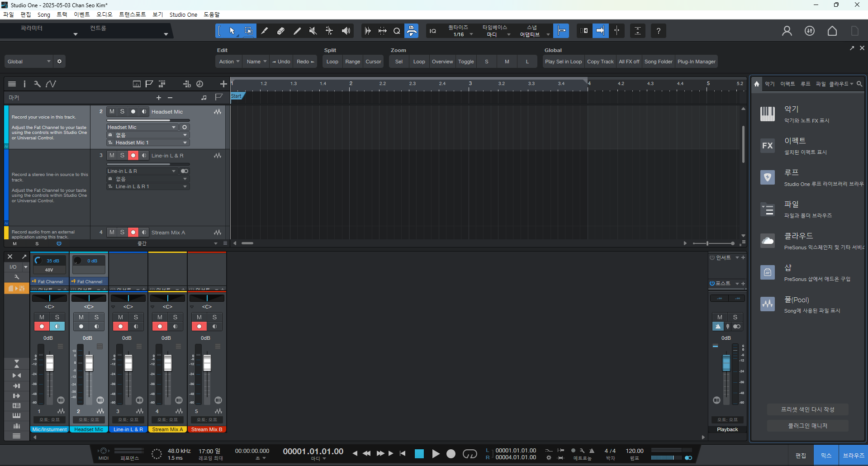This screenshot has width=868, height=466.
Task: Add a new track with plus icon
Action: [223, 84]
